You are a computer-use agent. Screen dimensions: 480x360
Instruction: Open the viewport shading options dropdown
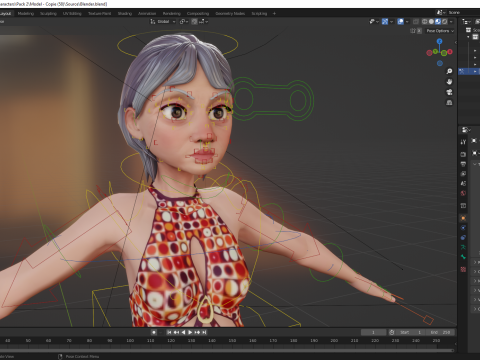tap(451, 22)
